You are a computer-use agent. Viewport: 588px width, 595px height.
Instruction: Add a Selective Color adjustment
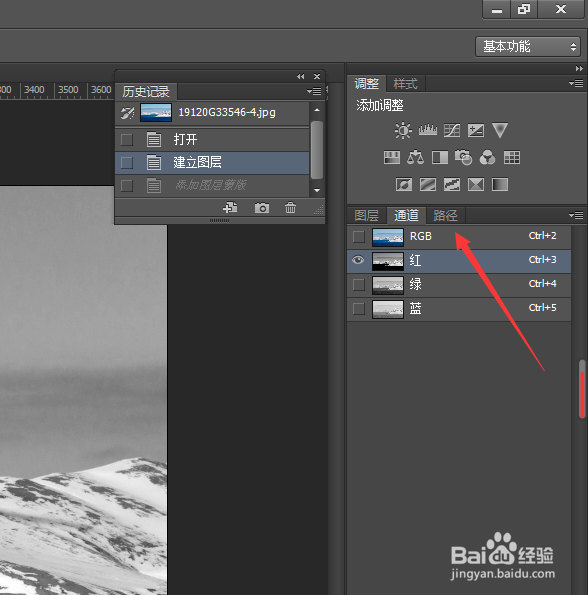pos(476,185)
